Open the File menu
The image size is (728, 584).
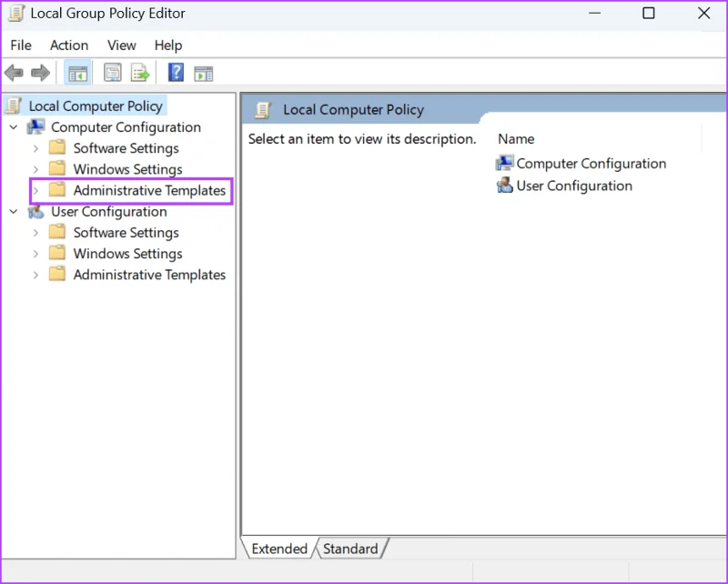(21, 45)
